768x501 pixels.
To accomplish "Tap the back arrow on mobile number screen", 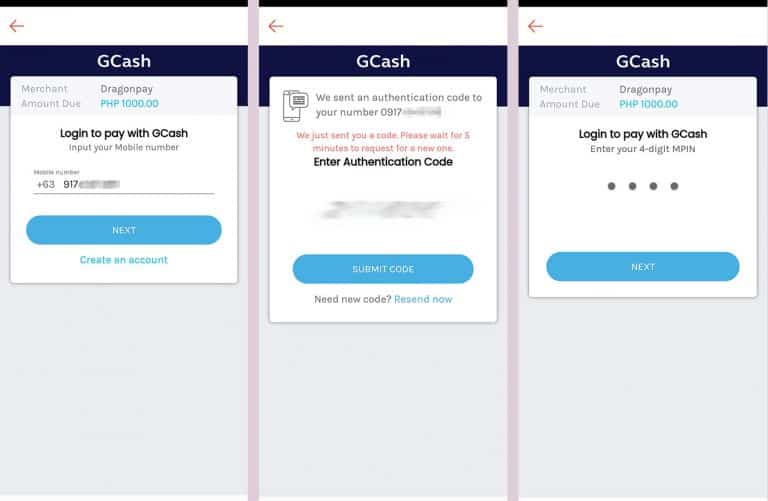I will 16,26.
